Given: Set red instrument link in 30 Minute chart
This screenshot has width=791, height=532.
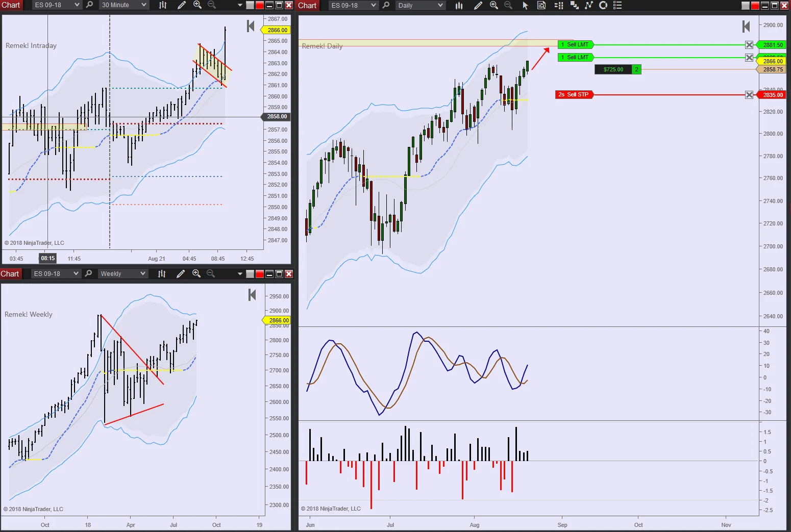Looking at the screenshot, I should (x=259, y=5).
